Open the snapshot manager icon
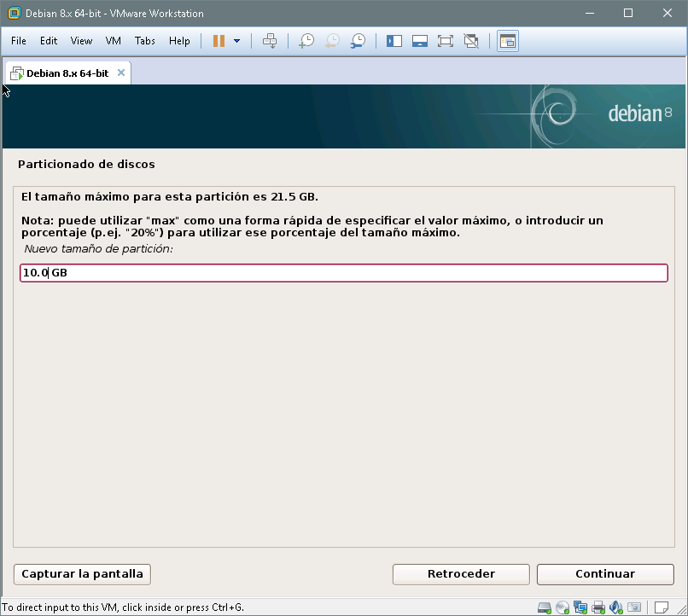Viewport: 688px width, 616px height. coord(359,41)
